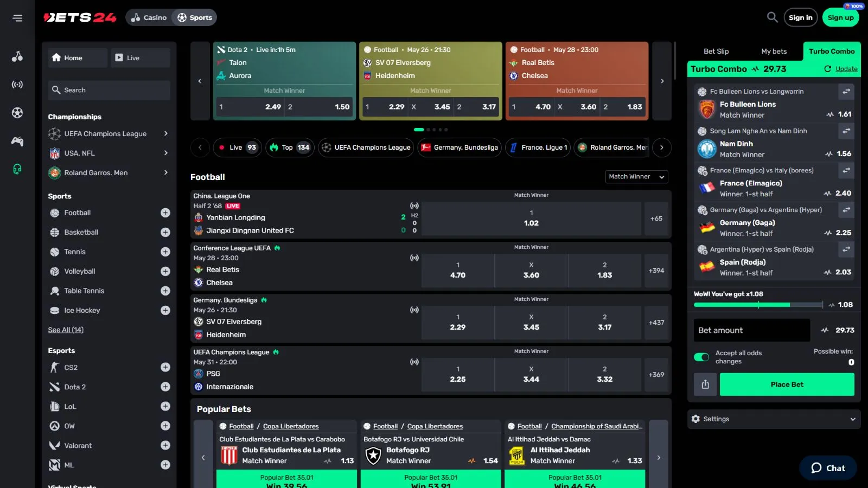Screen dimensions: 868x488
Task: Open the Match Winner market dropdown
Action: (x=636, y=177)
